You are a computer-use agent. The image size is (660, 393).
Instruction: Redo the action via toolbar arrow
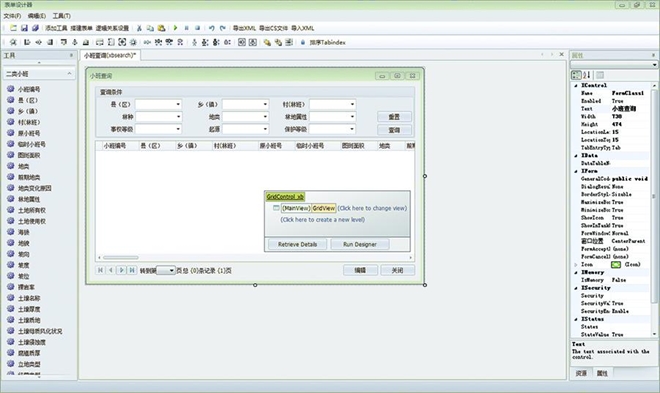223,28
